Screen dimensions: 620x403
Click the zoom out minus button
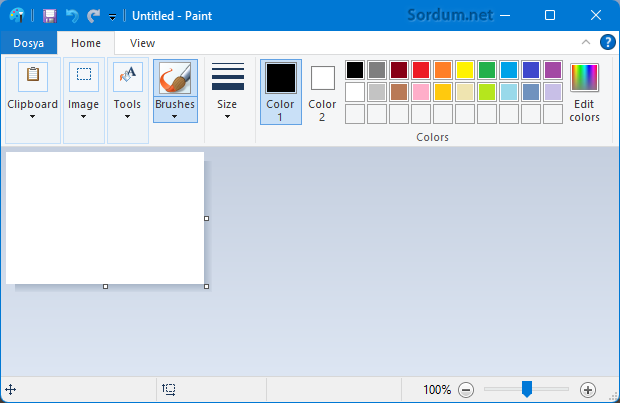point(466,390)
